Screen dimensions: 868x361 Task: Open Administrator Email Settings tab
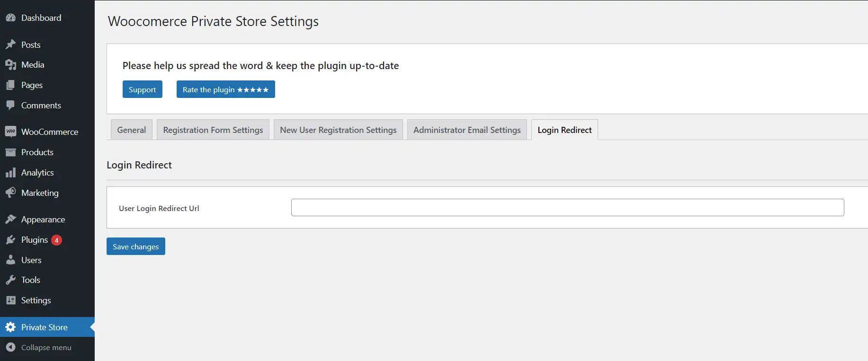click(x=467, y=130)
